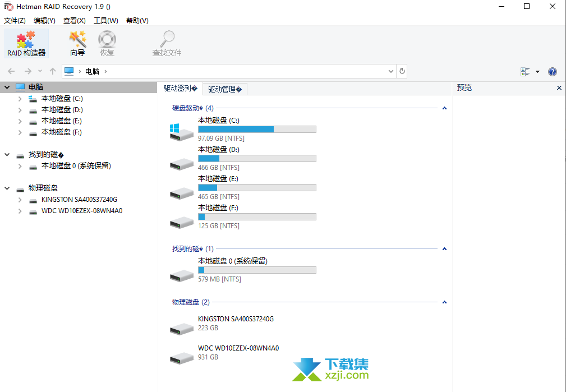Click the 电脑 breadcrumb in address bar
Screen dimensions: 566x392
tap(92, 71)
